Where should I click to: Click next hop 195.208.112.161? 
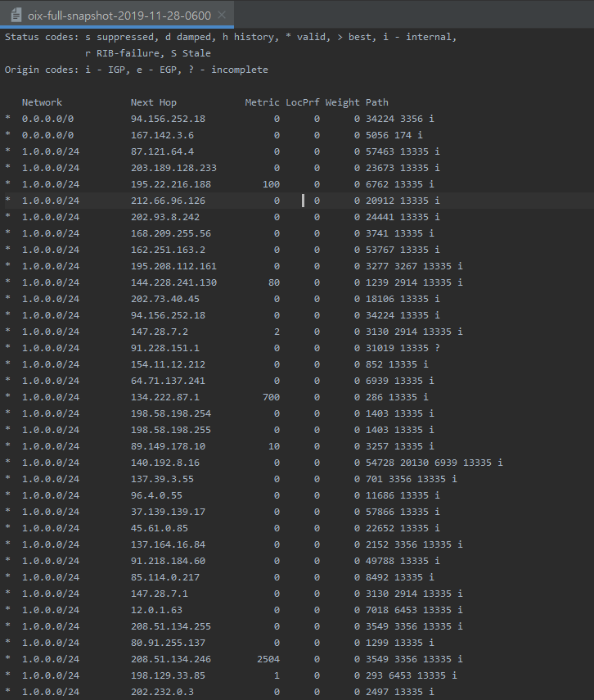click(x=173, y=266)
